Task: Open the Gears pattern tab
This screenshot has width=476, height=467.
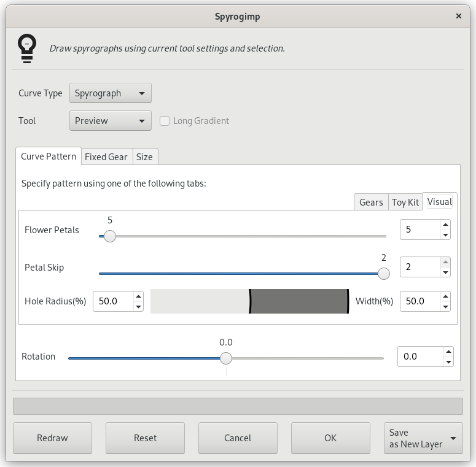Action: (x=371, y=203)
